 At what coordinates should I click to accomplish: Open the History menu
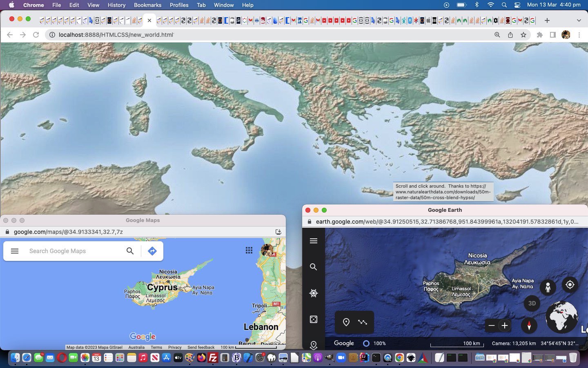tap(116, 5)
